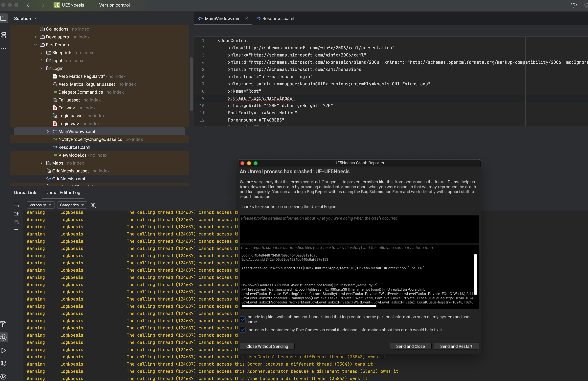Open the Verbosity dropdown

tap(40, 205)
